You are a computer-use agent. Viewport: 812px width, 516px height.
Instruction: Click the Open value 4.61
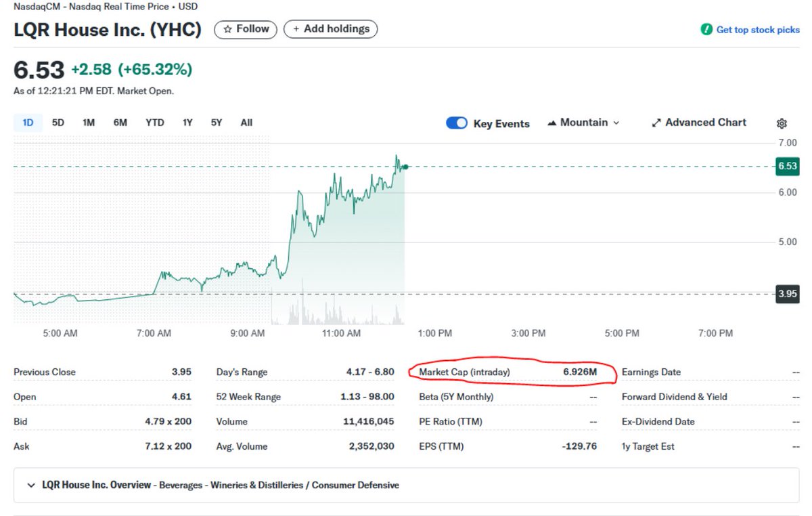tap(181, 397)
